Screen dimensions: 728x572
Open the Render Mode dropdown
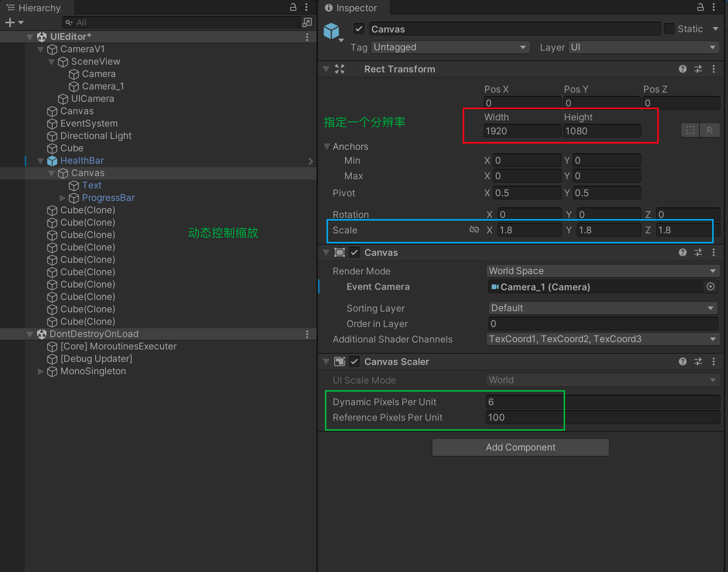(x=602, y=271)
